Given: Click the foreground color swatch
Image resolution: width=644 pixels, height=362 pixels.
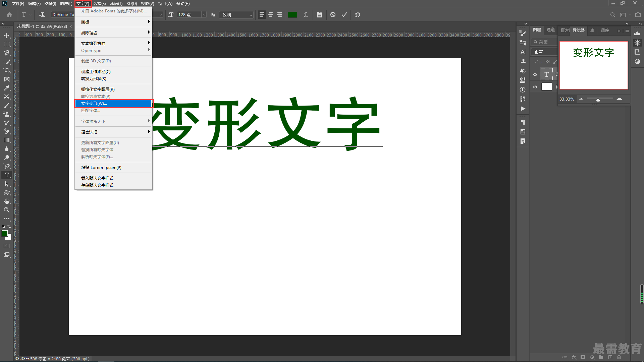Looking at the screenshot, I should coord(5,234).
